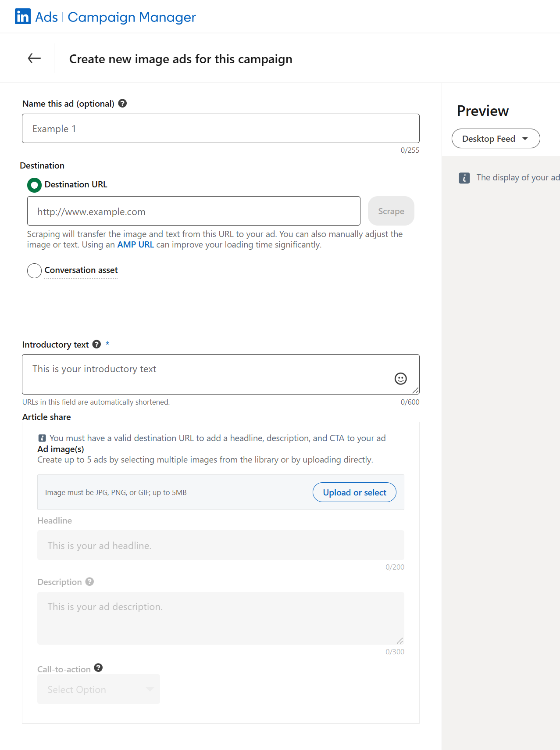Click the Preview heading

pos(483,111)
